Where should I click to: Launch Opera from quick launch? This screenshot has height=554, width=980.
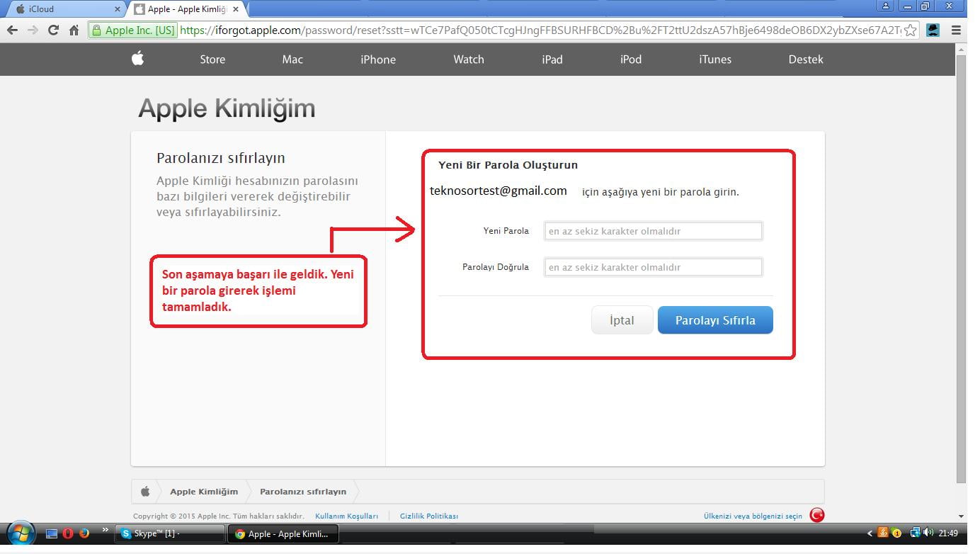[68, 533]
